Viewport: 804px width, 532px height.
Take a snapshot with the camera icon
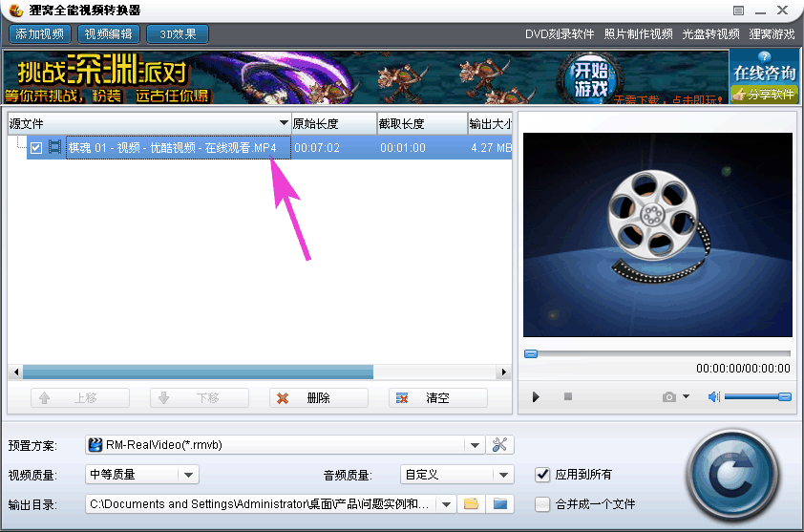[668, 396]
